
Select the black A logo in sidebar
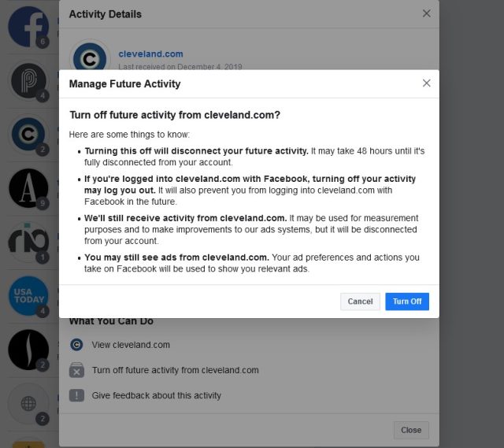[28, 188]
